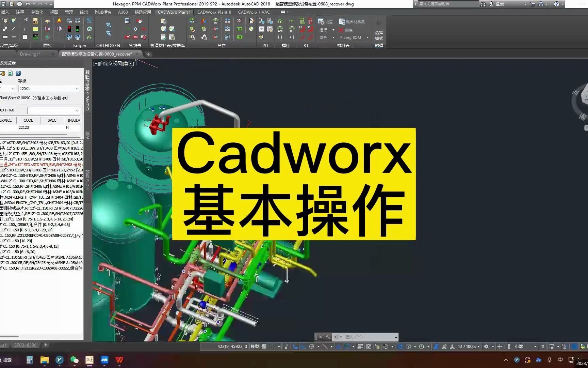Switch to Drawing1* document tab

[30, 54]
